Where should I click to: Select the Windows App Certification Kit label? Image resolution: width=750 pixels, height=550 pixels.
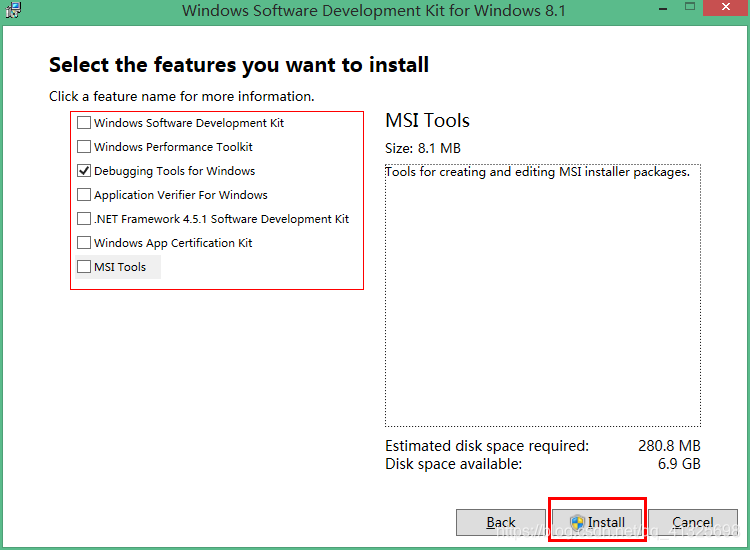[x=173, y=243]
